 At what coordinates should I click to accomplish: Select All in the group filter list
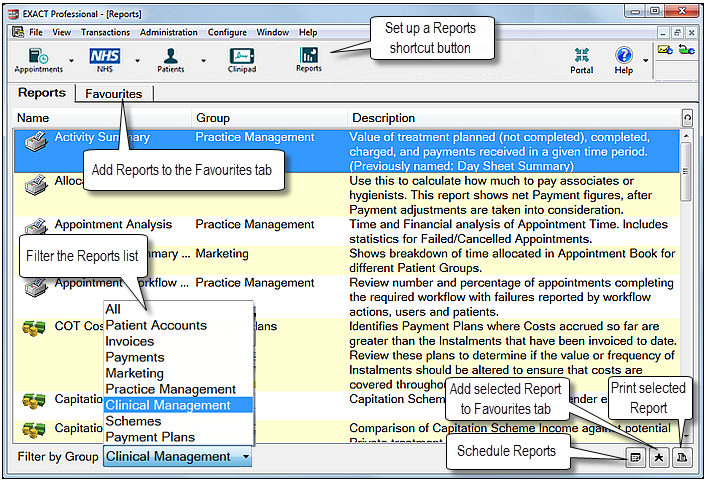[178, 309]
